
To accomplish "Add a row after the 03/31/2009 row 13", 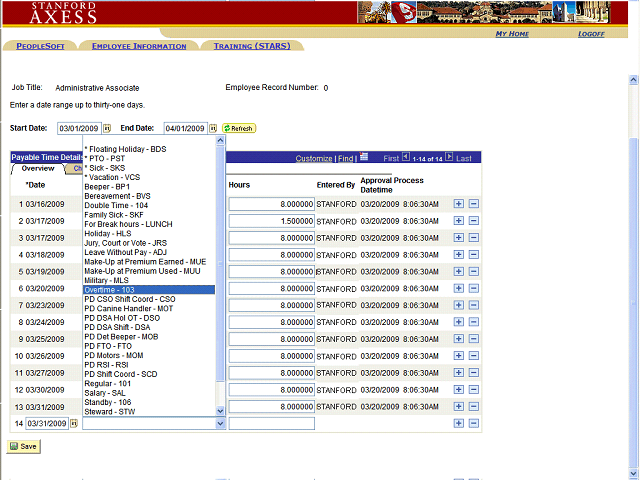I will pos(459,407).
